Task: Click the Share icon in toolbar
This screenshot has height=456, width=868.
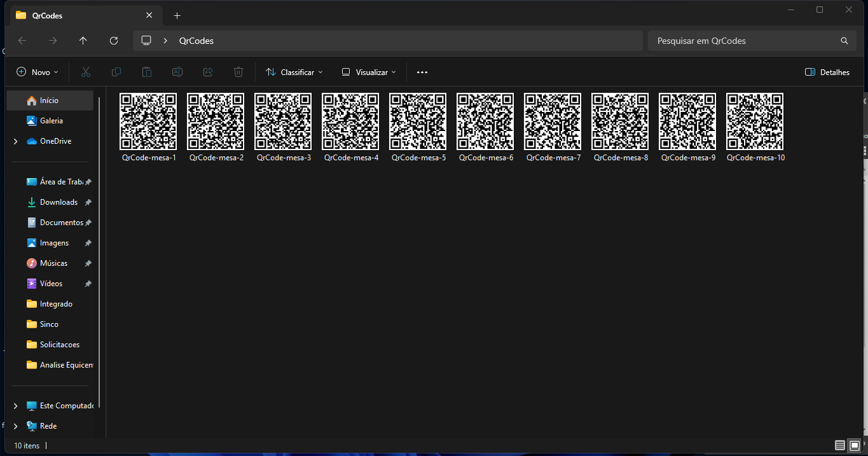Action: [208, 73]
